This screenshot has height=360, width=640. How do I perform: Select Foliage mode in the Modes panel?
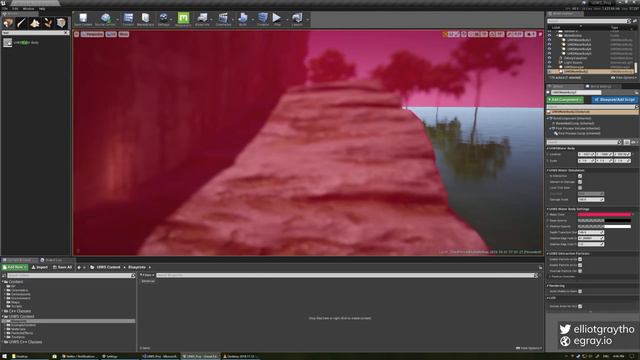tap(48, 23)
